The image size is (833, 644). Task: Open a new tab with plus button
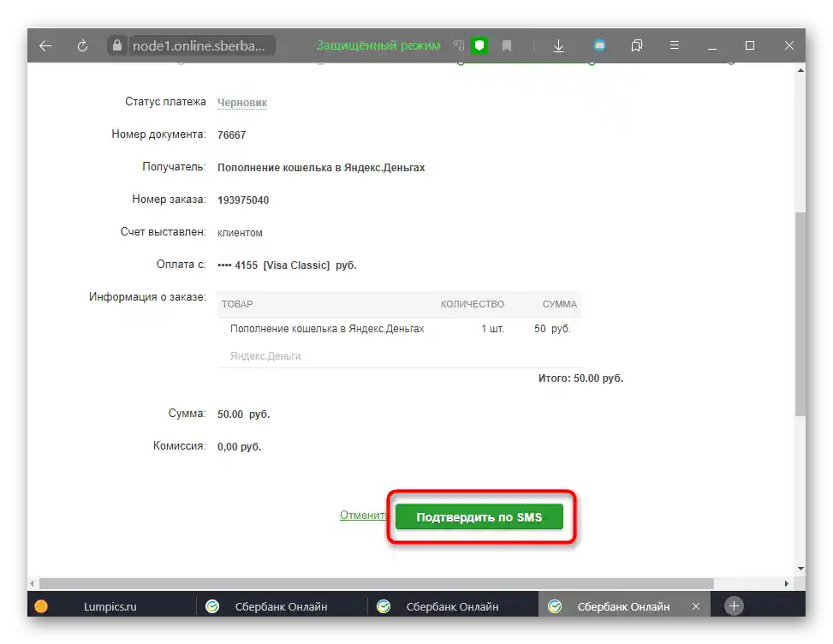pyautogui.click(x=734, y=606)
